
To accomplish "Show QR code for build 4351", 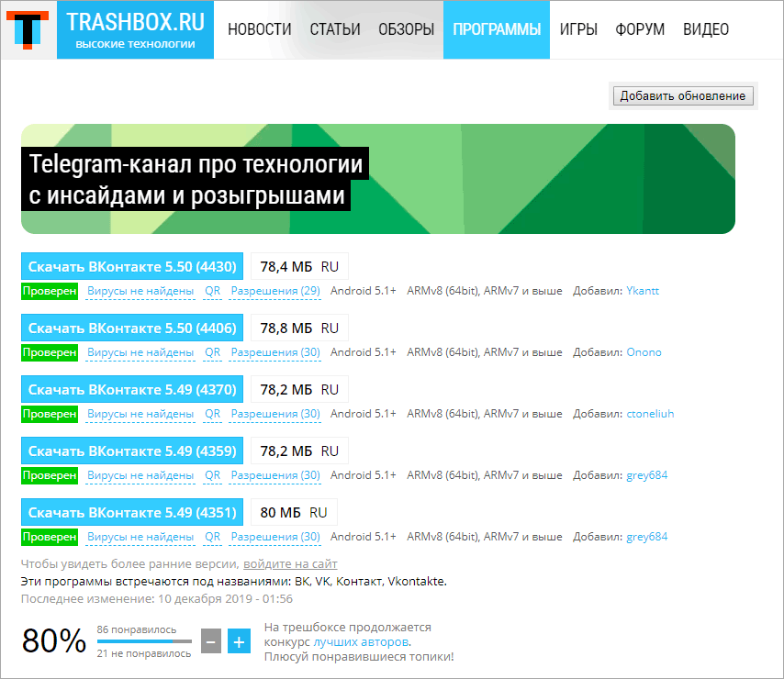I will pyautogui.click(x=212, y=537).
